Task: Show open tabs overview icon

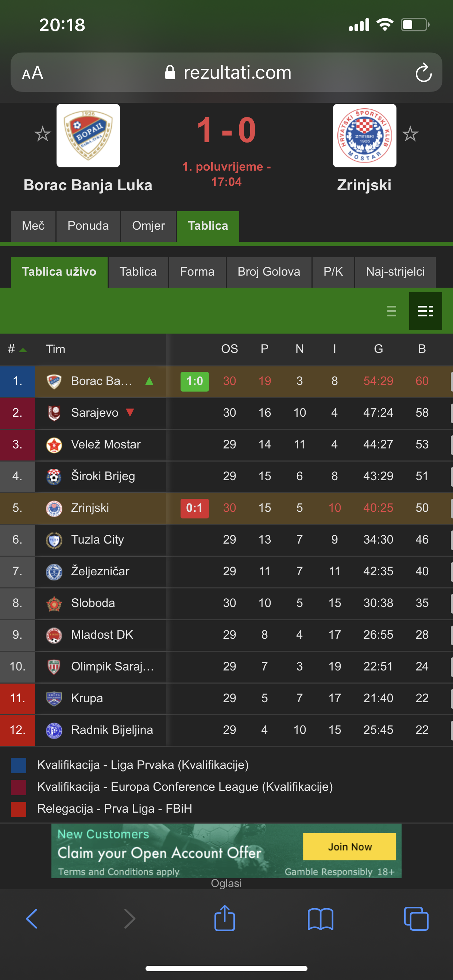Action: pos(416,919)
